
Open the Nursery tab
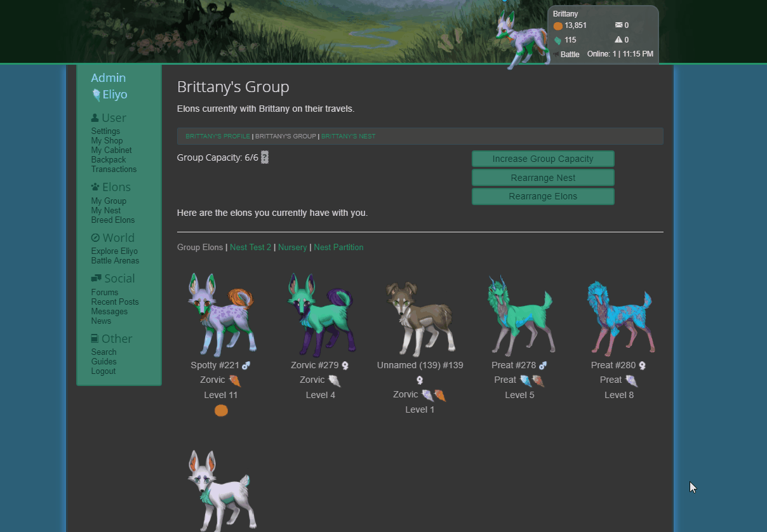click(292, 247)
